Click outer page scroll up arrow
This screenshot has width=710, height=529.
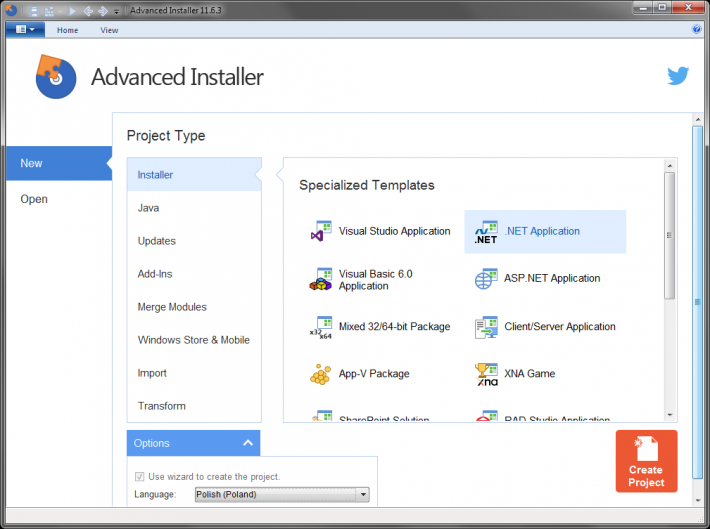(698, 120)
